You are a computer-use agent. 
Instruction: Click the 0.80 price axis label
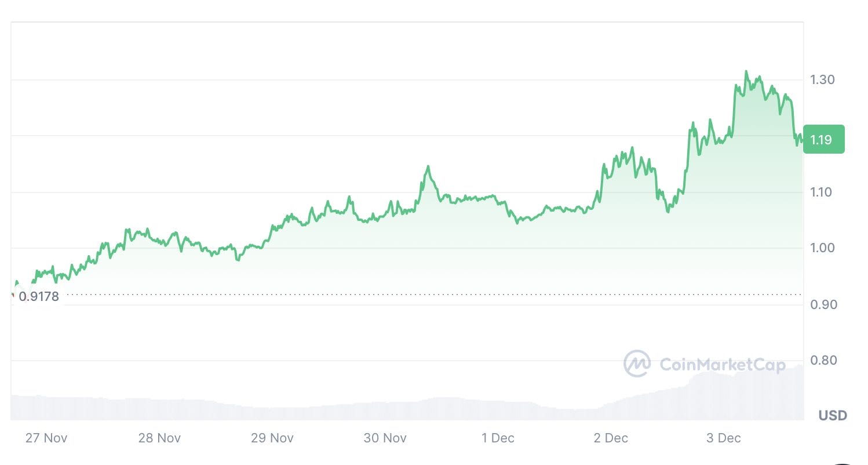click(822, 361)
